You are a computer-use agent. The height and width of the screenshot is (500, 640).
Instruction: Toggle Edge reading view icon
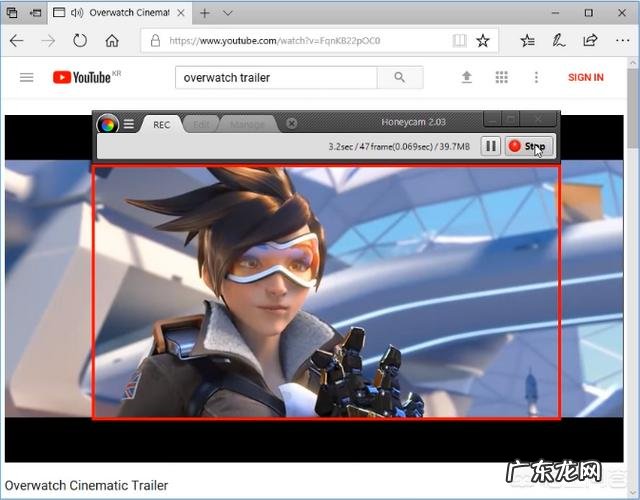point(459,41)
